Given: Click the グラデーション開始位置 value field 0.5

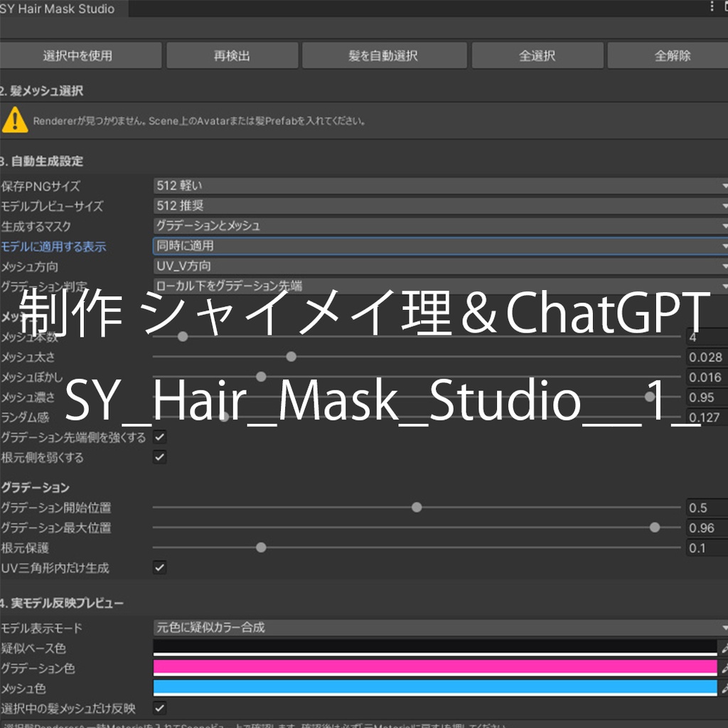Looking at the screenshot, I should coord(707,508).
